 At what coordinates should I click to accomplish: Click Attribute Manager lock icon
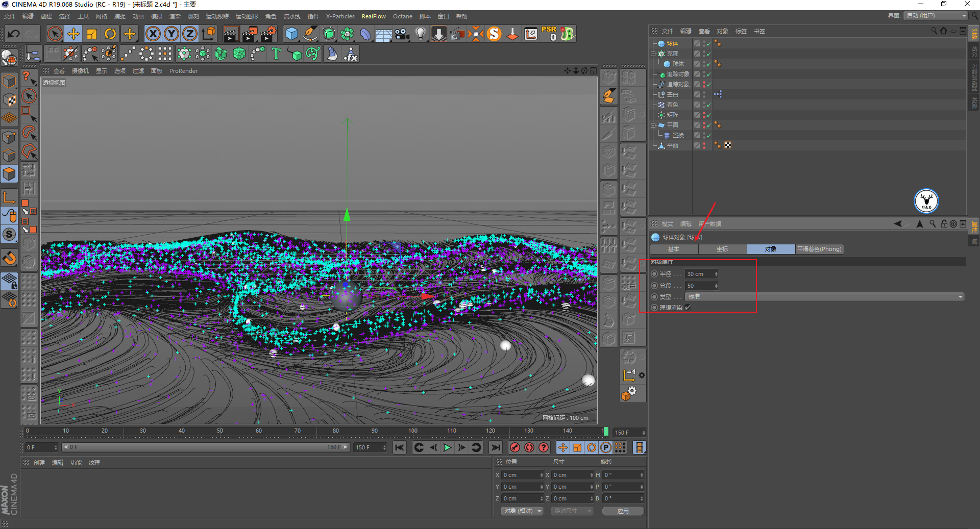coord(944,224)
